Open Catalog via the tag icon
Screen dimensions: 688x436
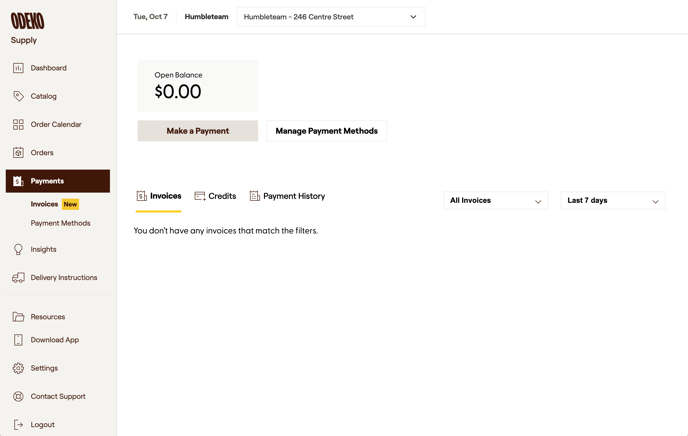click(18, 96)
